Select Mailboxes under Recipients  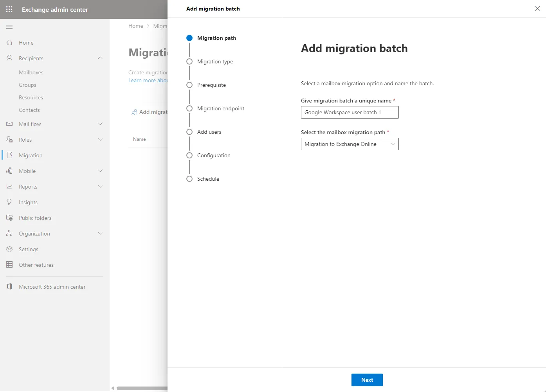[31, 72]
